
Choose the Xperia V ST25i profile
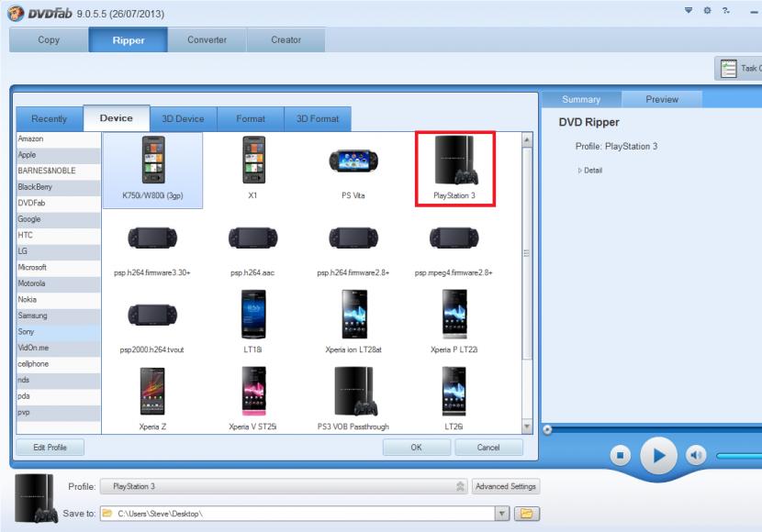click(253, 398)
